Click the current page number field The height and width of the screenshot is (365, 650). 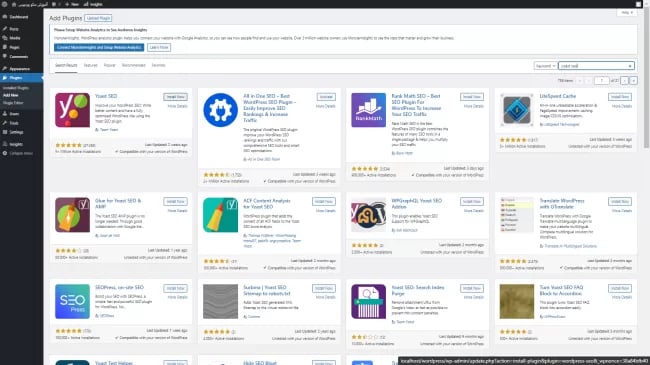point(601,80)
